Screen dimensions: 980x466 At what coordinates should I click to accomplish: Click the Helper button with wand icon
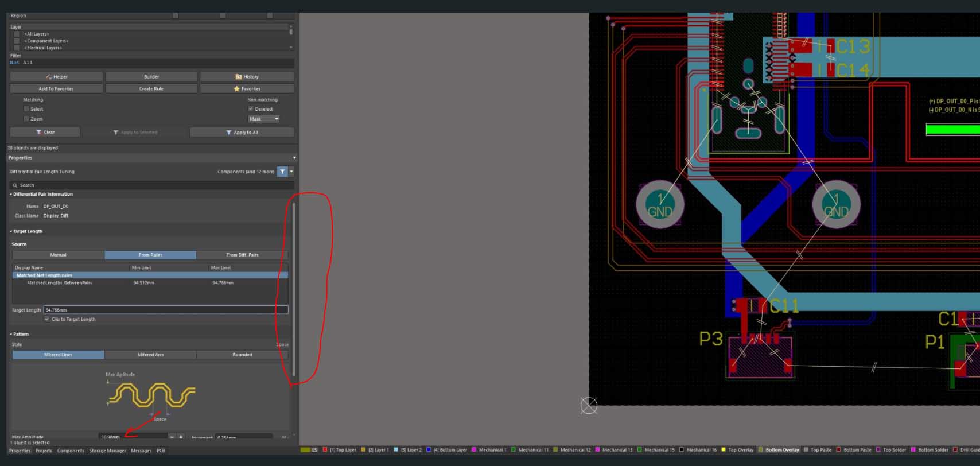[x=56, y=77]
